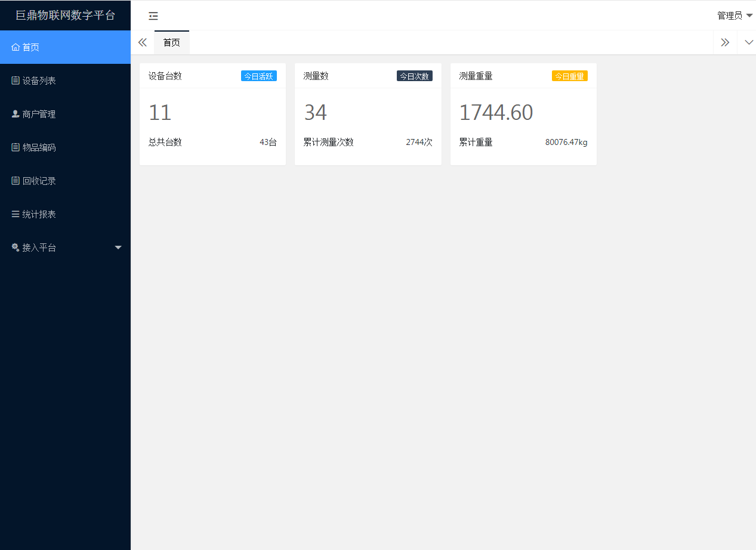Collapse the sidebar with the menu toggle icon

click(153, 16)
